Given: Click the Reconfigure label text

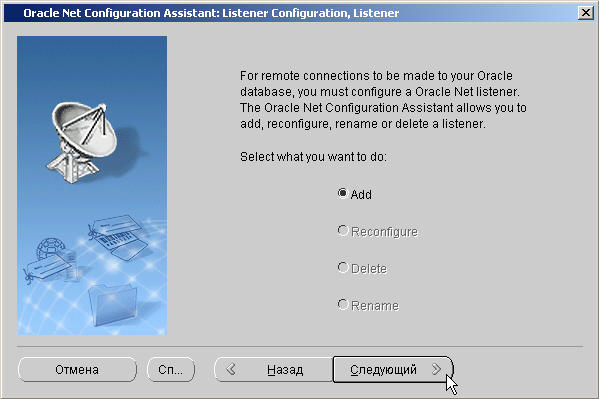Looking at the screenshot, I should (x=384, y=232).
